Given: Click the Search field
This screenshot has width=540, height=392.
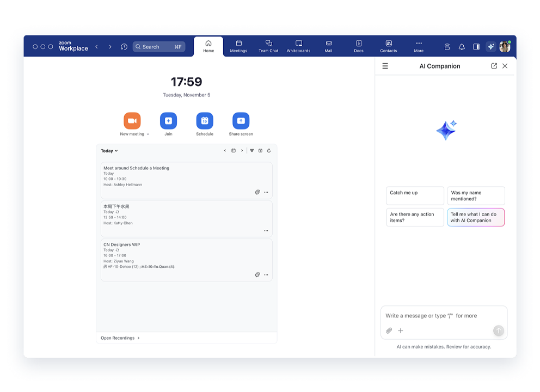Looking at the screenshot, I should tap(159, 47).
